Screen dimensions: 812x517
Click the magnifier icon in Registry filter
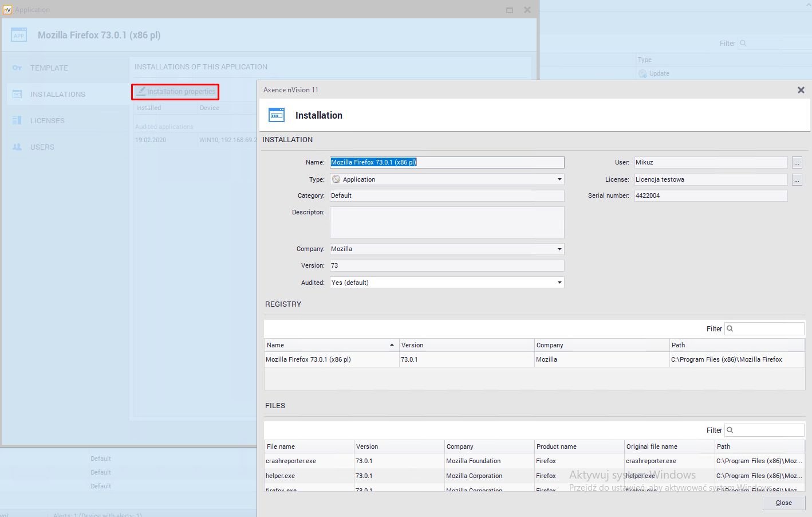(730, 328)
